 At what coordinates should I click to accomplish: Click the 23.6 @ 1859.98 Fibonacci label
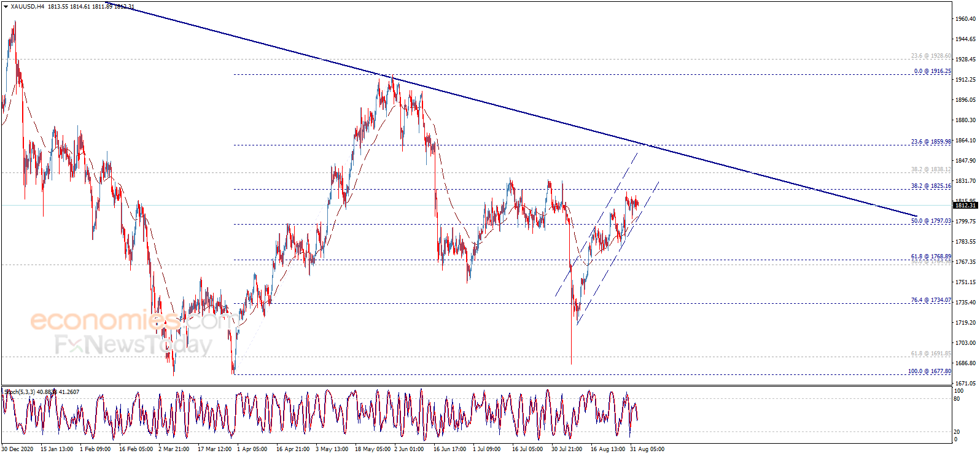pos(930,142)
